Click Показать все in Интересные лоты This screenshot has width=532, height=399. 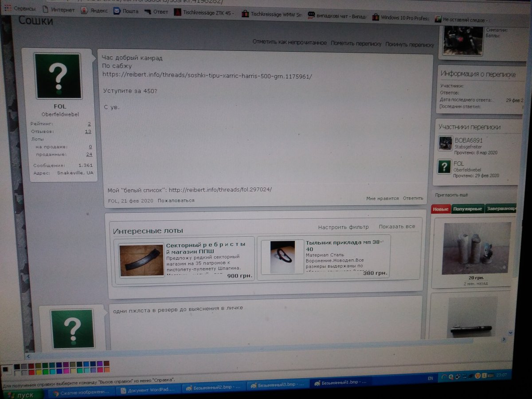pos(397,227)
